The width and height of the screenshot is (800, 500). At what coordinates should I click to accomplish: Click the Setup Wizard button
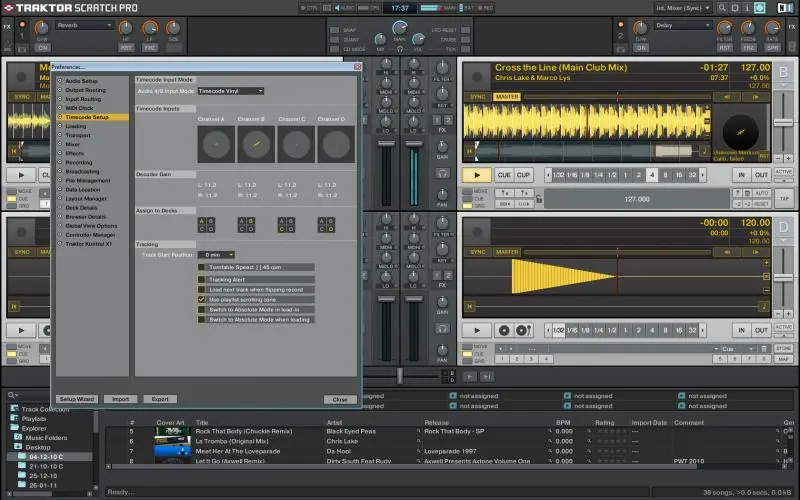[x=76, y=399]
